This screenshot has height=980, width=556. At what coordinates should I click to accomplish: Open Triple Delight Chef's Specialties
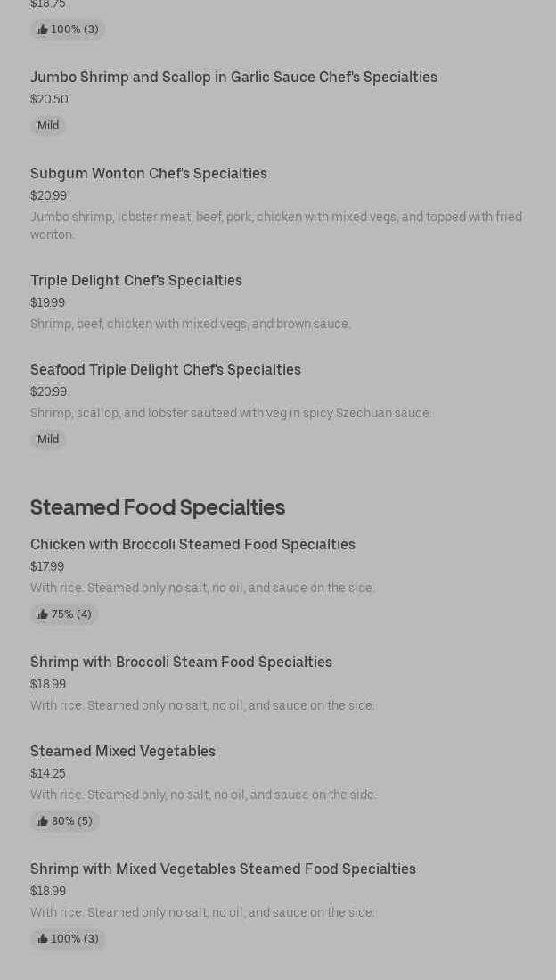coord(136,280)
